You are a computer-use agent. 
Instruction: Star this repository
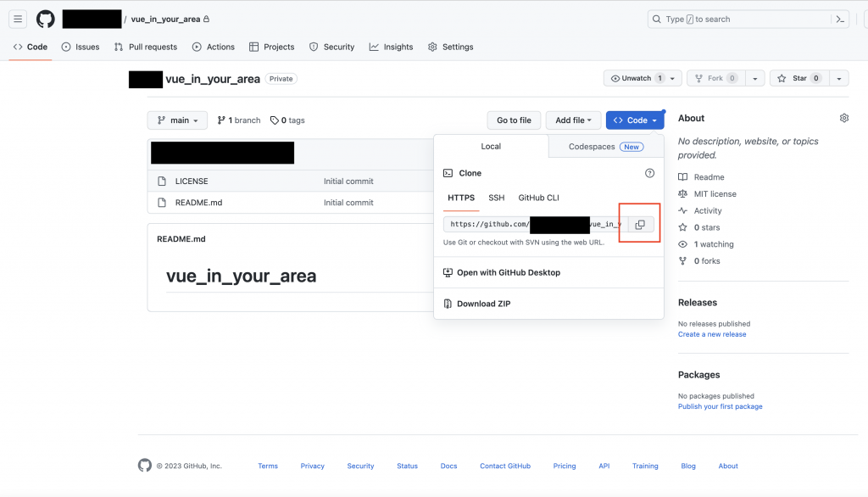799,79
